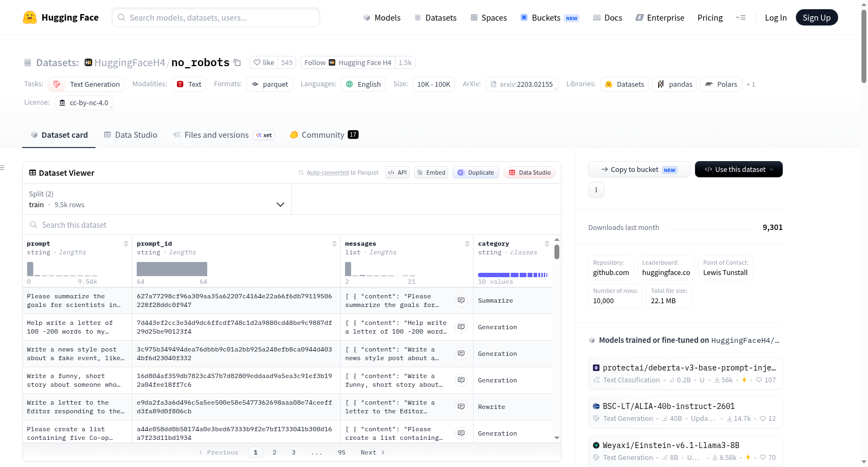Open the Community tab
868x467 pixels.
pos(324,135)
